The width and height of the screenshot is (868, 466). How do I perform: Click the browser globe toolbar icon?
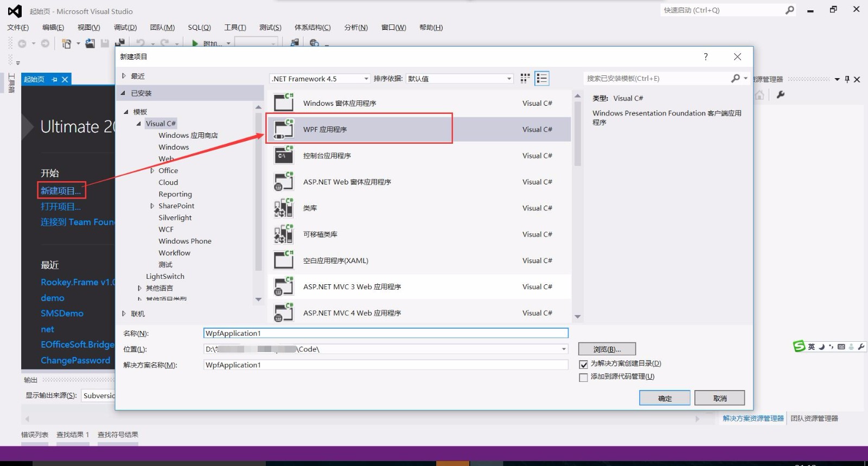point(314,43)
